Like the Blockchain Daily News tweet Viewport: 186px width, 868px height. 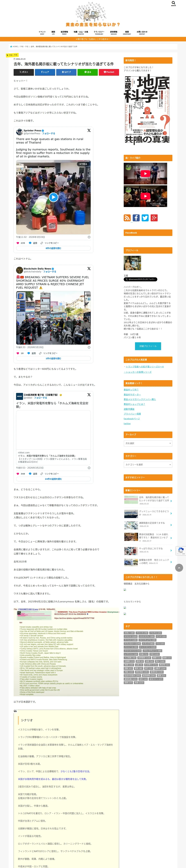pyautogui.click(x=18, y=353)
